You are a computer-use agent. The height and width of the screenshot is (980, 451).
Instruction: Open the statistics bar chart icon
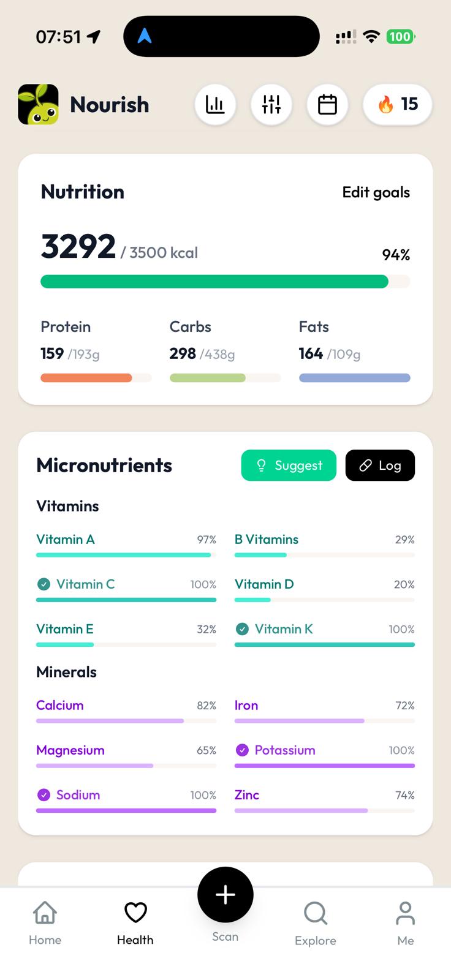point(215,105)
